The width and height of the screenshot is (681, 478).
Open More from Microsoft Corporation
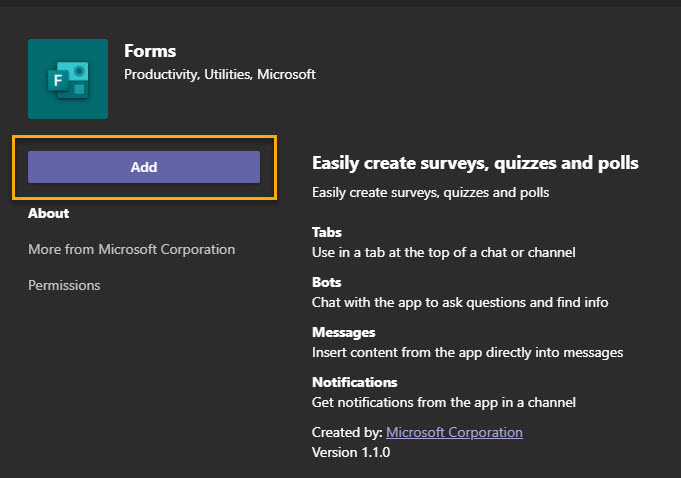click(x=131, y=249)
